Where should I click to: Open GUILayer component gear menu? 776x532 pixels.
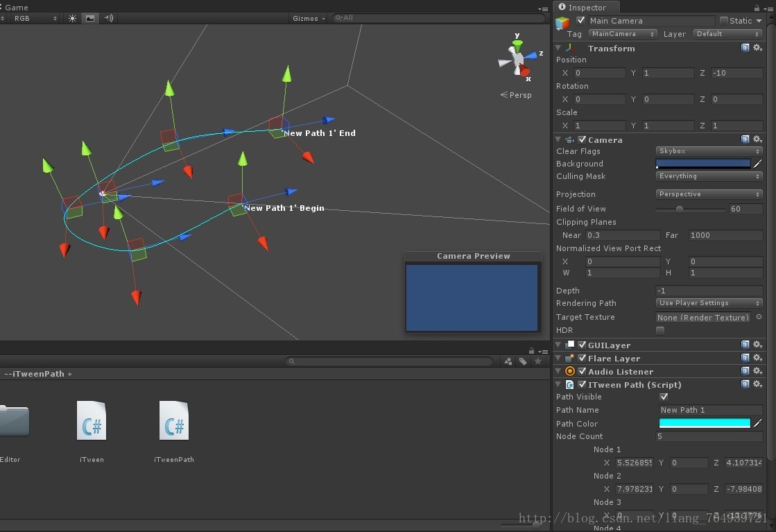757,345
